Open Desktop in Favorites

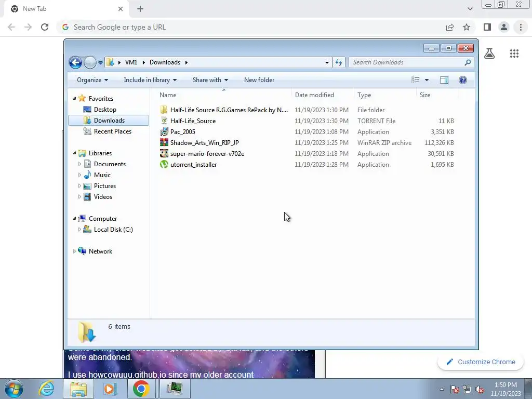pyautogui.click(x=105, y=110)
